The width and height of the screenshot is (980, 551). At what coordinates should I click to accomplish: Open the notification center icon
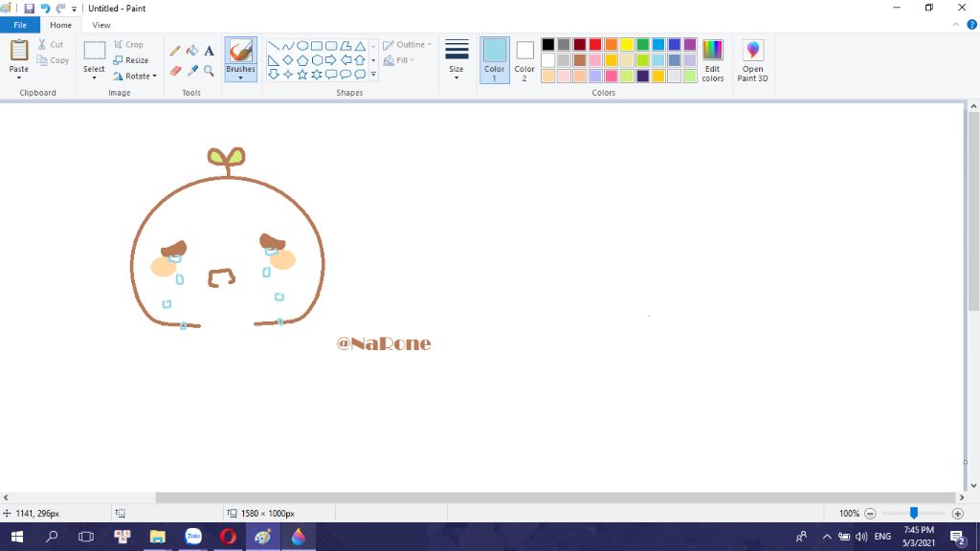click(957, 537)
